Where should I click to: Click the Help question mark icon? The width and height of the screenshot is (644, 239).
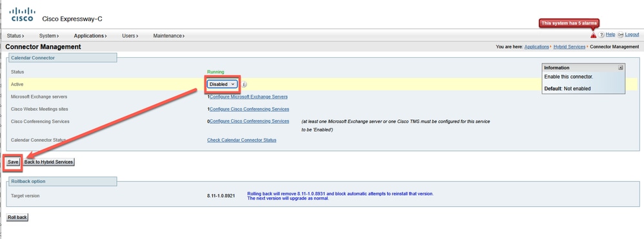point(601,35)
